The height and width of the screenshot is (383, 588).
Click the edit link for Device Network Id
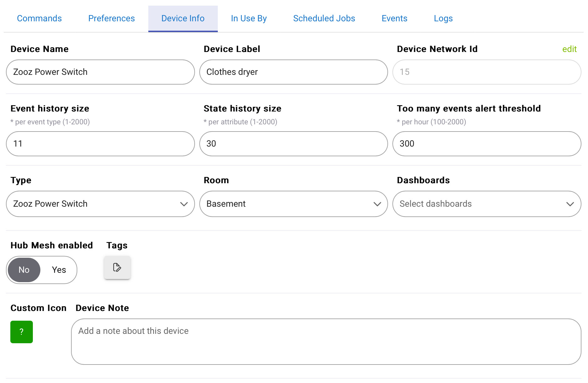570,49
